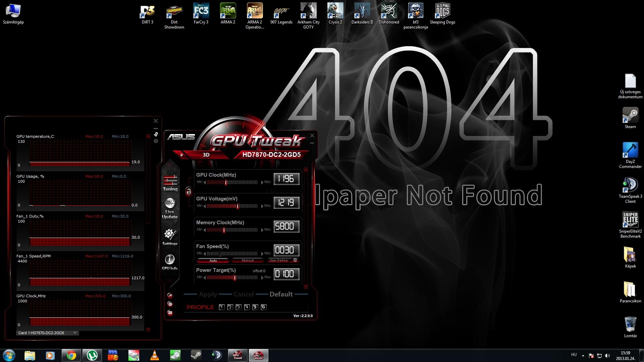Viewport: 644px width, 362px height.
Task: Click the GPU Voltage value field 1219
Action: click(x=286, y=203)
